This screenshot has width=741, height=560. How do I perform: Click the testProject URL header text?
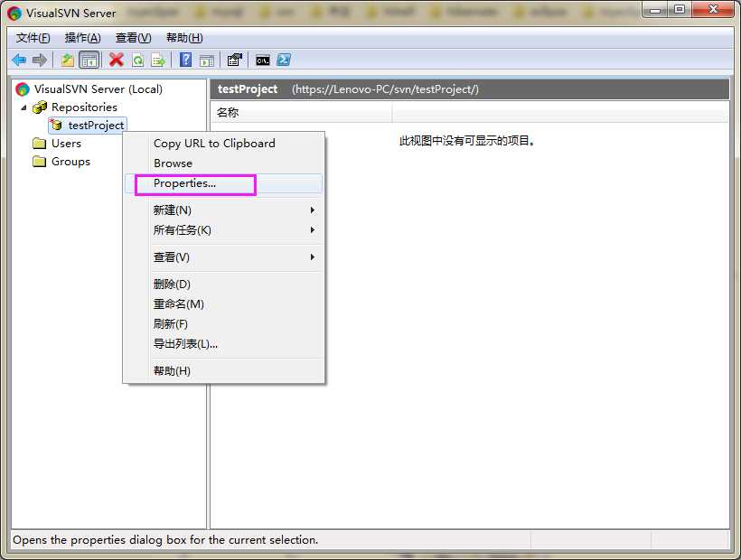point(385,89)
